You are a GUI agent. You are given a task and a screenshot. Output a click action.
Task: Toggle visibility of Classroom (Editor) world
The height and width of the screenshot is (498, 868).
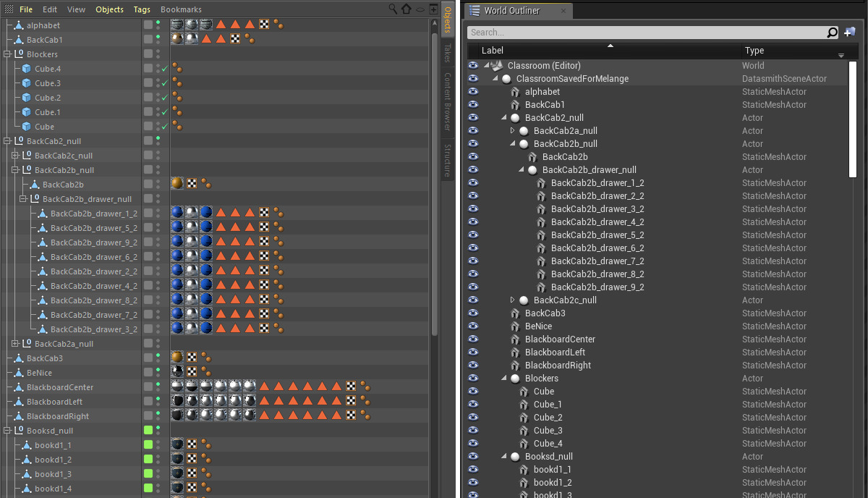tap(473, 66)
